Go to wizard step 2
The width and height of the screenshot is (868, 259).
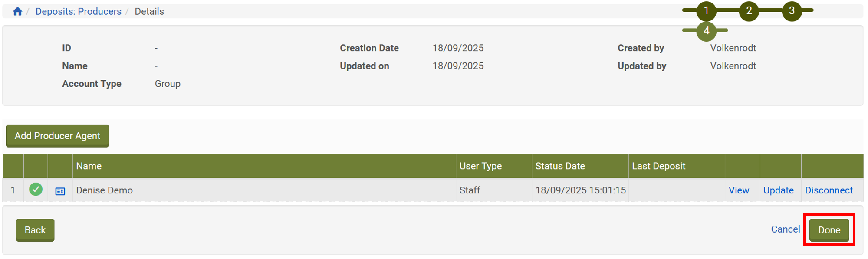tap(749, 11)
